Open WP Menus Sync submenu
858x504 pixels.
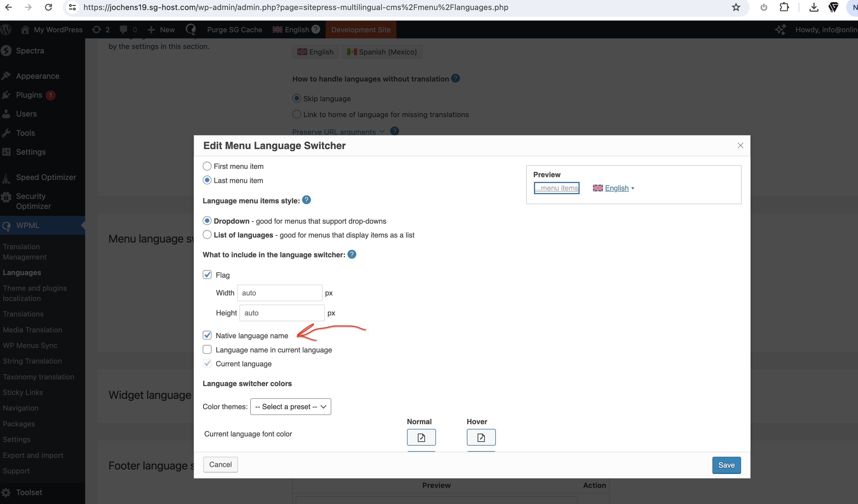(x=30, y=345)
